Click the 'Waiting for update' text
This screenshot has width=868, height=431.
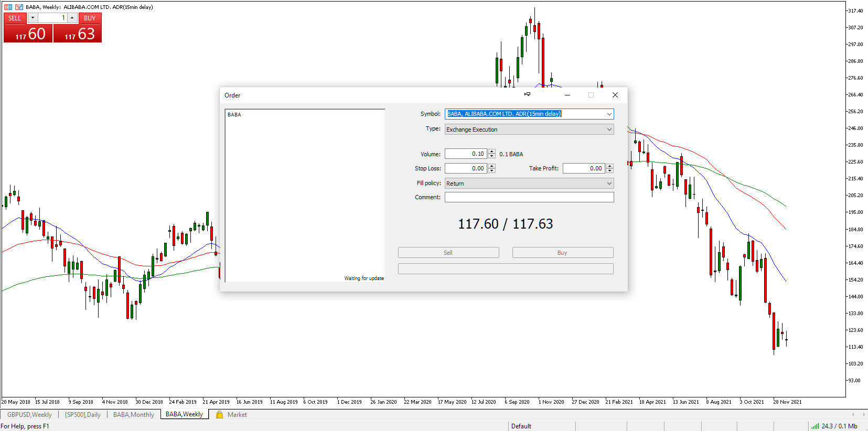364,278
